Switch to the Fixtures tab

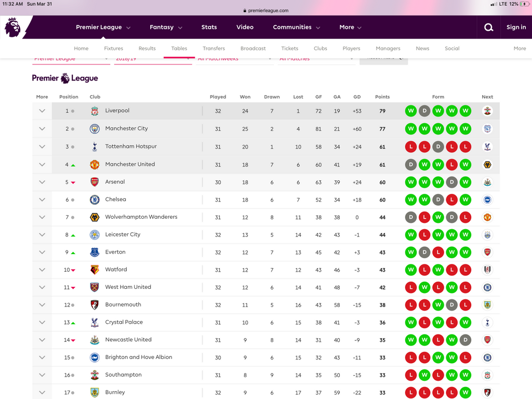click(113, 48)
